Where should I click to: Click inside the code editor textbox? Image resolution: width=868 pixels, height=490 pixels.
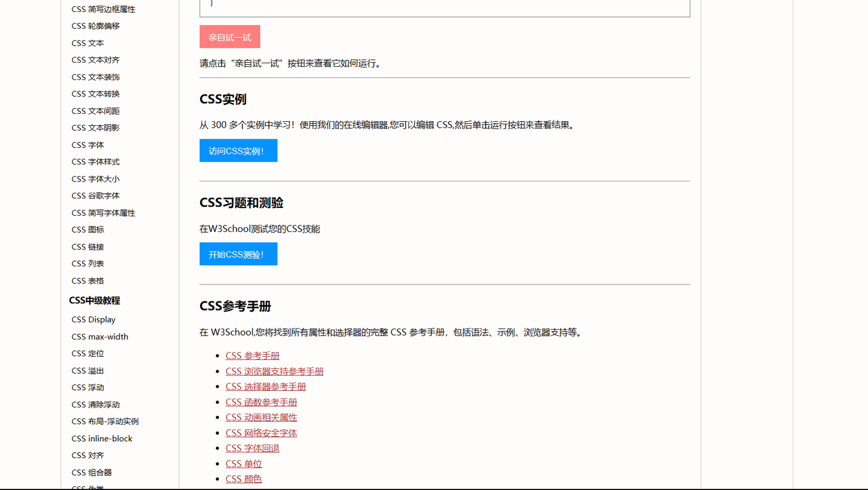[444, 6]
